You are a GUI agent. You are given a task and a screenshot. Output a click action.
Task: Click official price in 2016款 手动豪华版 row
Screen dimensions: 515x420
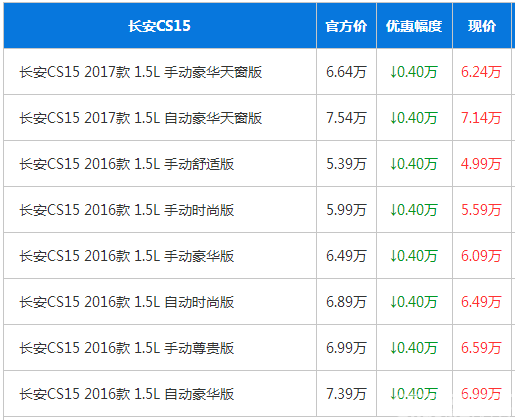pos(346,256)
